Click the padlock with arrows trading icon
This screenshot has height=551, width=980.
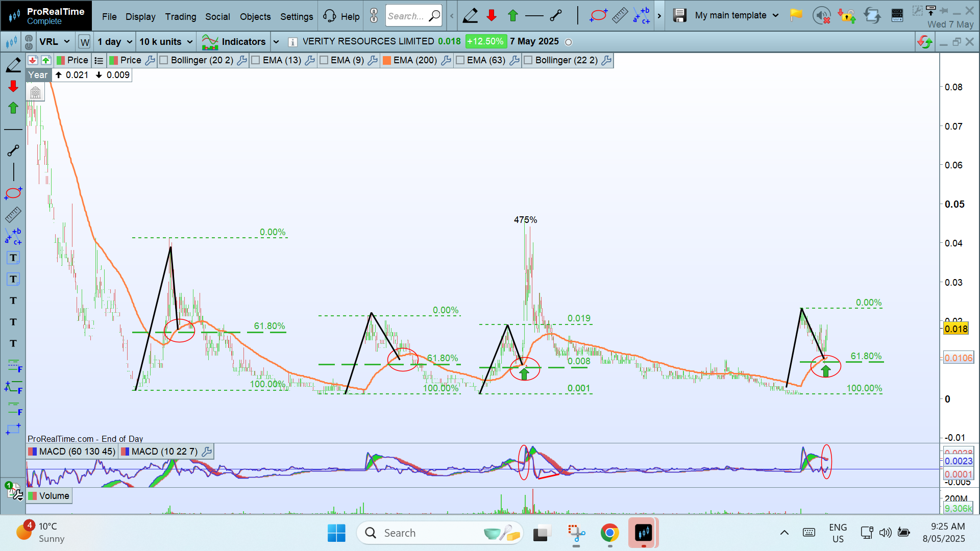coord(847,16)
